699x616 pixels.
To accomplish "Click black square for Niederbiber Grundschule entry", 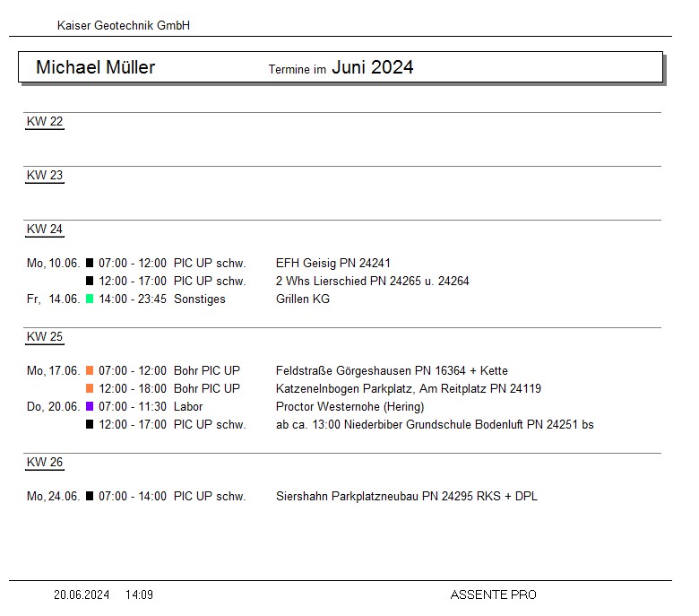I will tap(90, 425).
